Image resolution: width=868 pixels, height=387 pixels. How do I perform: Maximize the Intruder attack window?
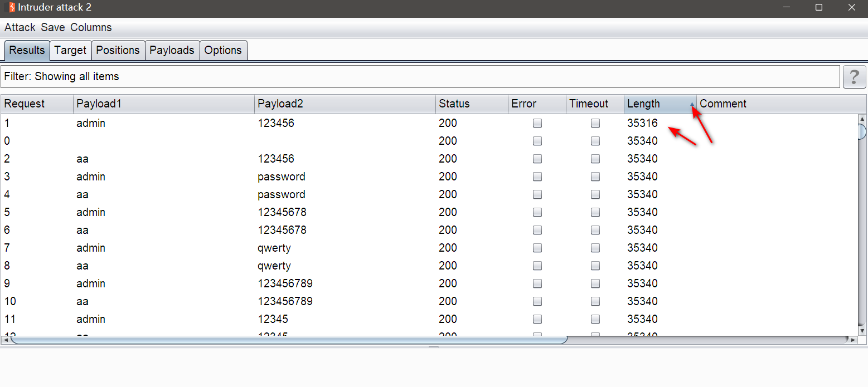click(x=819, y=7)
